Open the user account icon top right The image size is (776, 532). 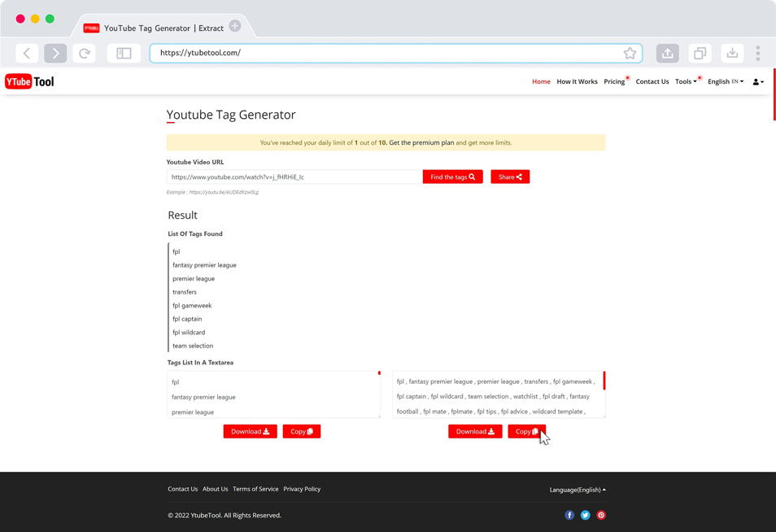[x=756, y=81]
